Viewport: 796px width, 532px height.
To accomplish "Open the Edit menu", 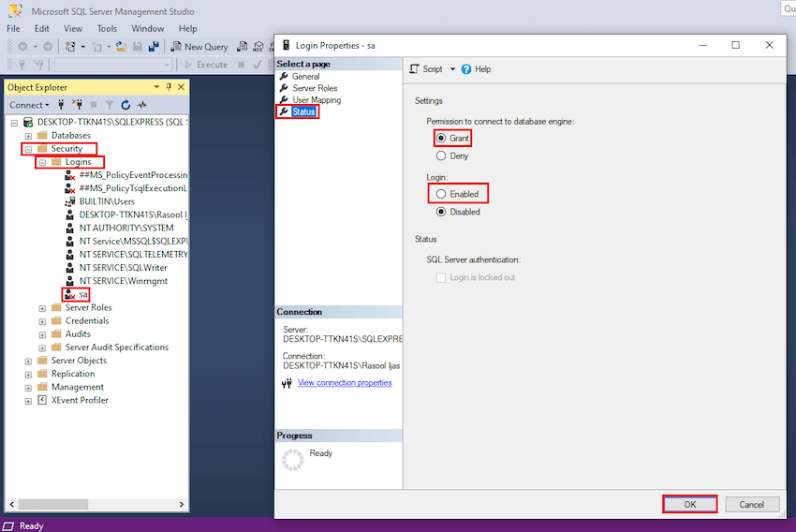I will tap(41, 28).
